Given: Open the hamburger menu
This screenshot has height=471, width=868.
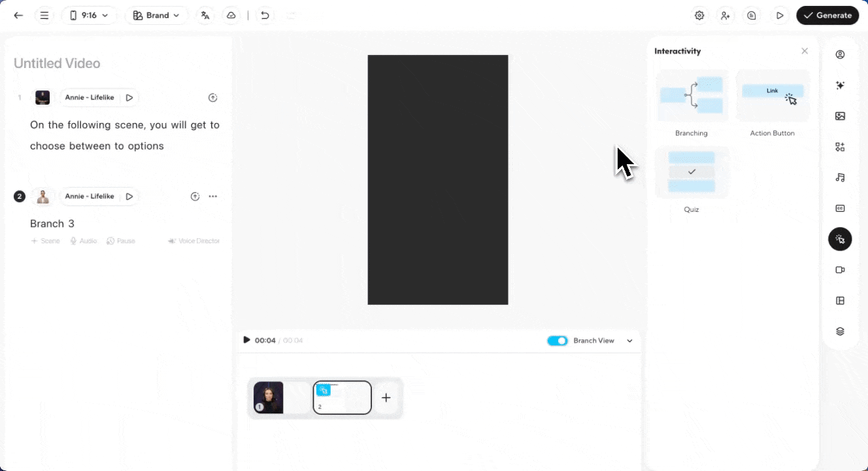Looking at the screenshot, I should (44, 16).
